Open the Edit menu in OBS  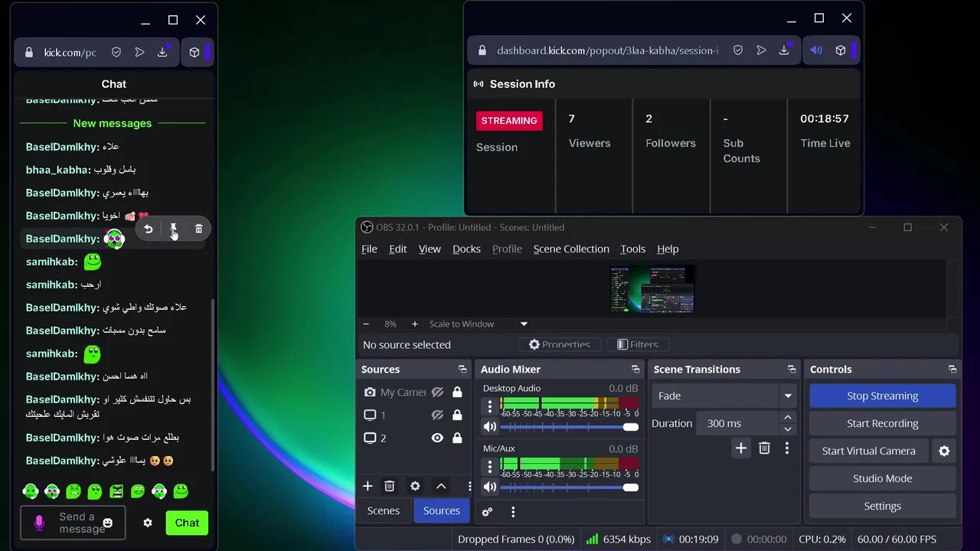click(398, 249)
